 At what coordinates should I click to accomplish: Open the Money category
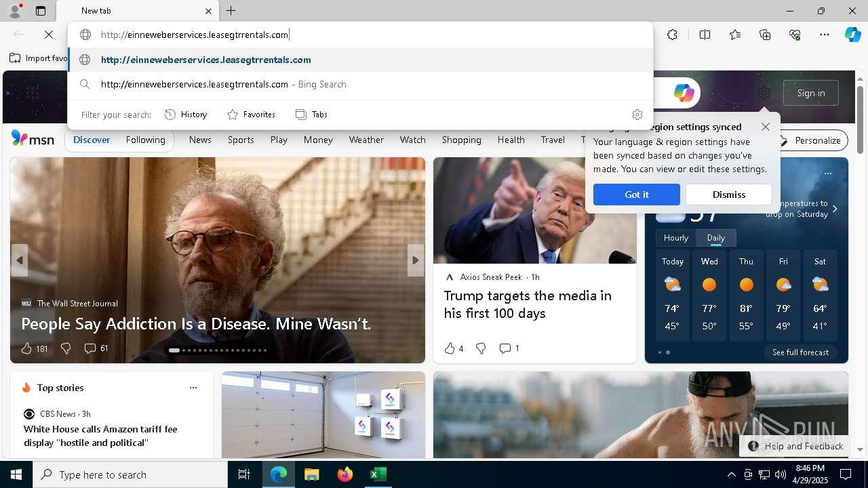[318, 140]
